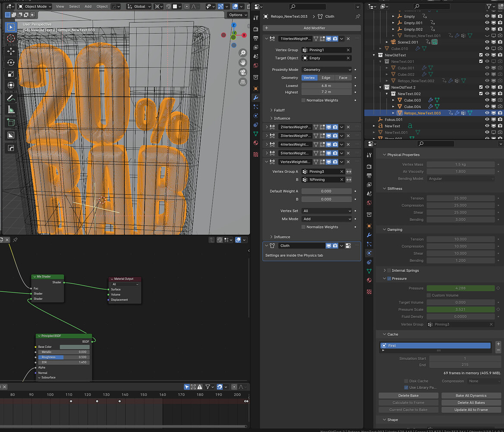Open Proximity Mode Geometry dropdown

coord(327,70)
